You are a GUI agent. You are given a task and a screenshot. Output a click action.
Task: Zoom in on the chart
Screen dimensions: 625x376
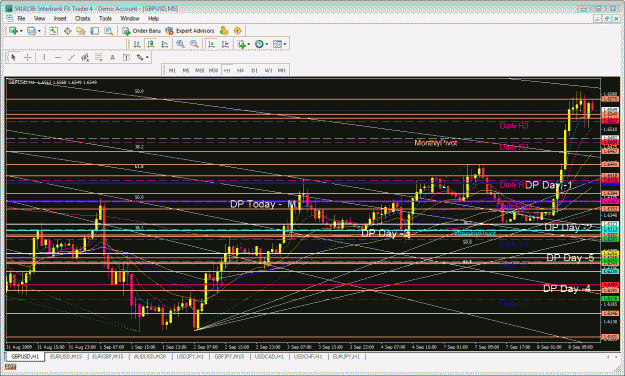coord(181,44)
